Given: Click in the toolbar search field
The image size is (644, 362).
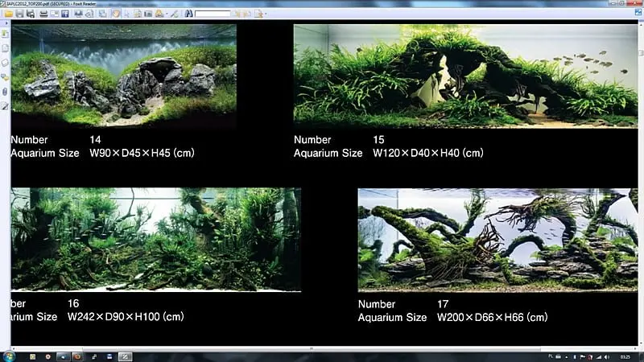Looking at the screenshot, I should [x=213, y=14].
